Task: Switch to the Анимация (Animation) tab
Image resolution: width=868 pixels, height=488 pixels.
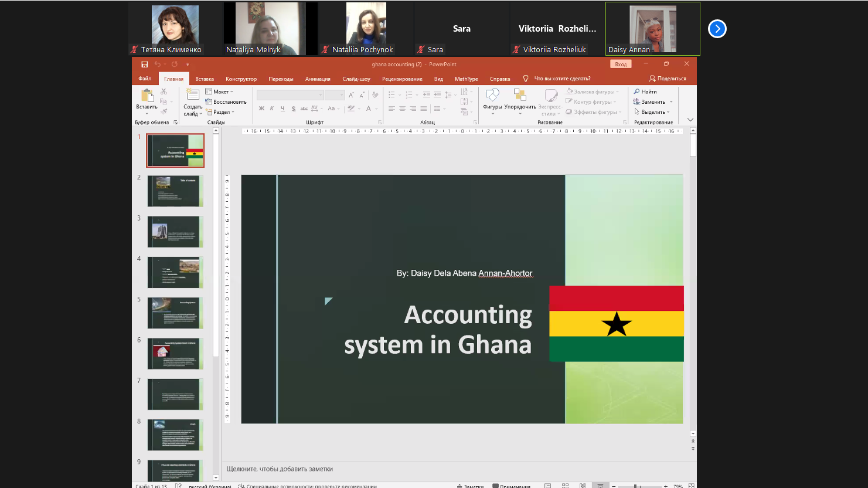Action: click(x=318, y=79)
